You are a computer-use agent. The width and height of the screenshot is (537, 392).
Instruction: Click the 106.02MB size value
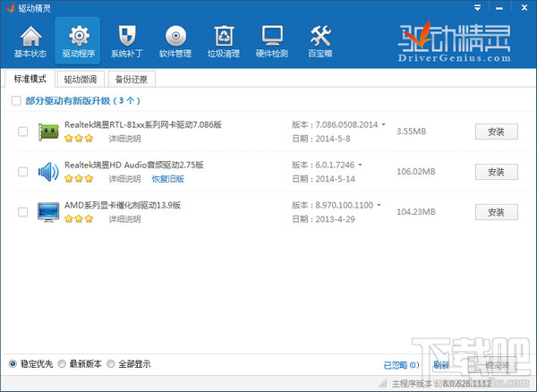click(416, 172)
